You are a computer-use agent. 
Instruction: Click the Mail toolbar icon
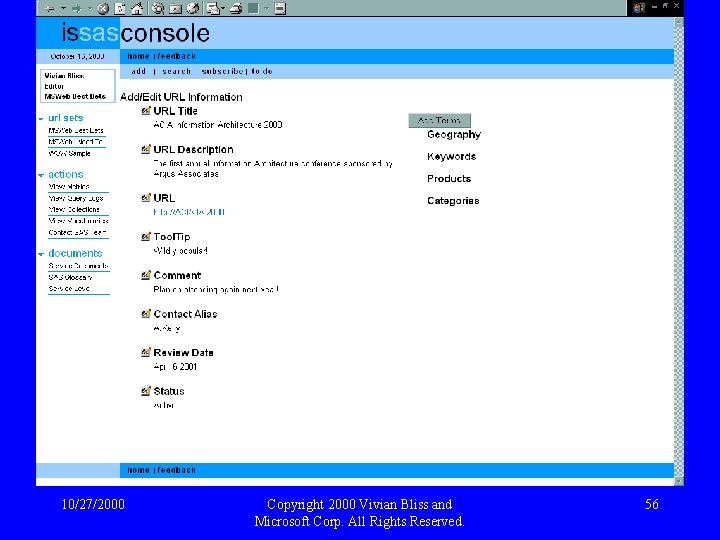[x=213, y=8]
